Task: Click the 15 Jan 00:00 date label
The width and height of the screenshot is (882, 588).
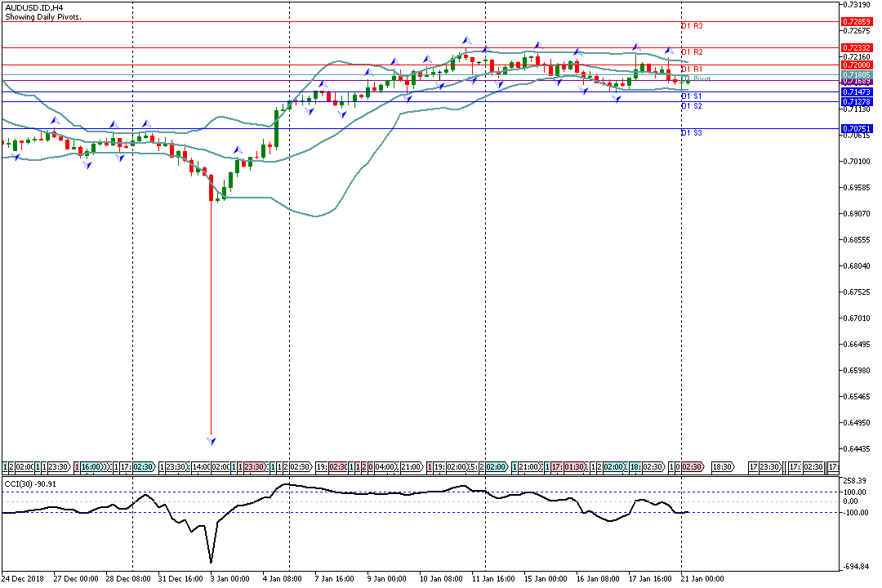Action: click(546, 579)
